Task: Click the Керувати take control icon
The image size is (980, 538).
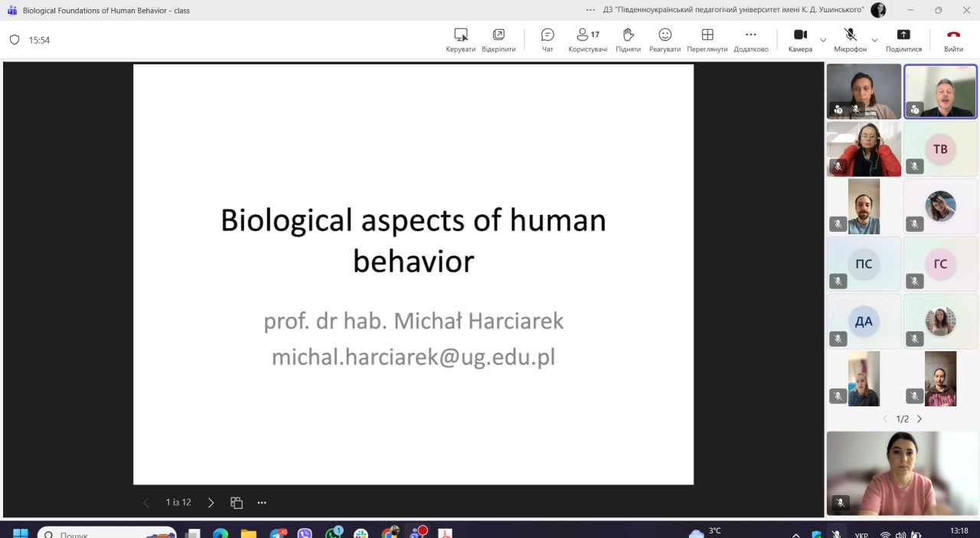Action: (x=460, y=35)
